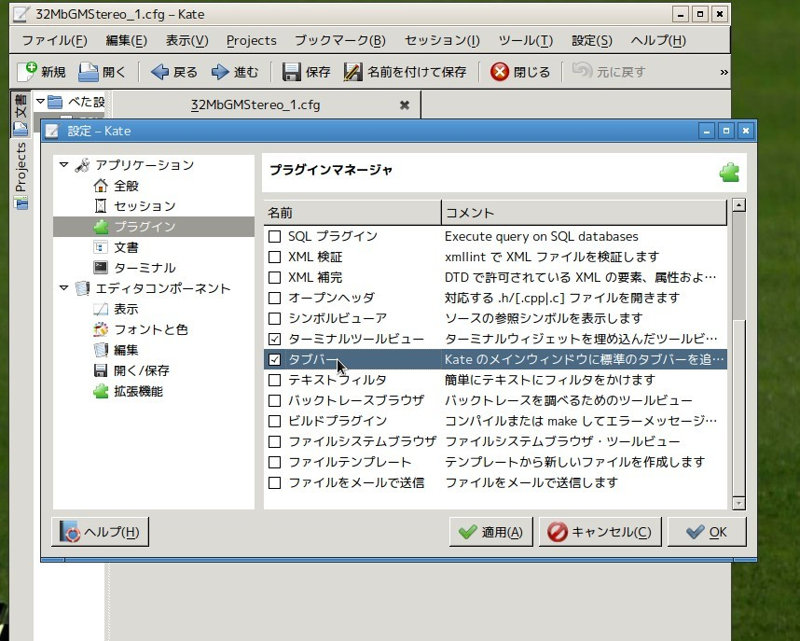Open the ヘルプ(H) menu in menu bar

click(x=658, y=40)
